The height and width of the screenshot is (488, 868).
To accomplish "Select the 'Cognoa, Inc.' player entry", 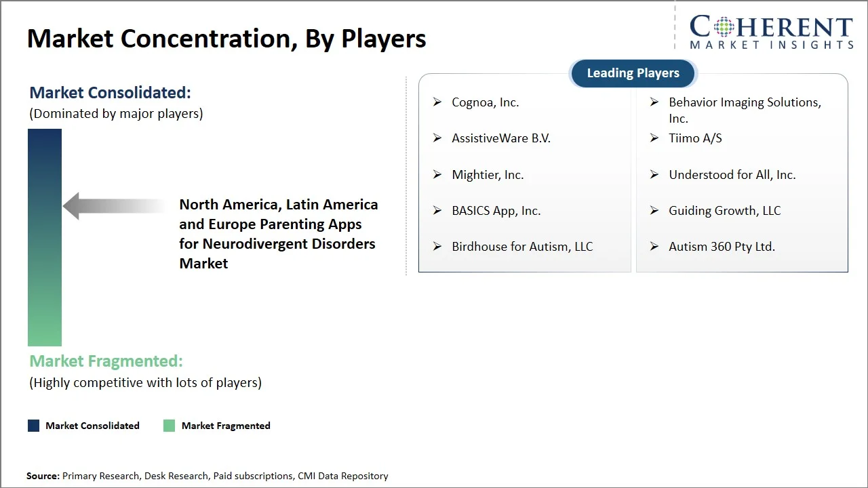I will click(485, 102).
